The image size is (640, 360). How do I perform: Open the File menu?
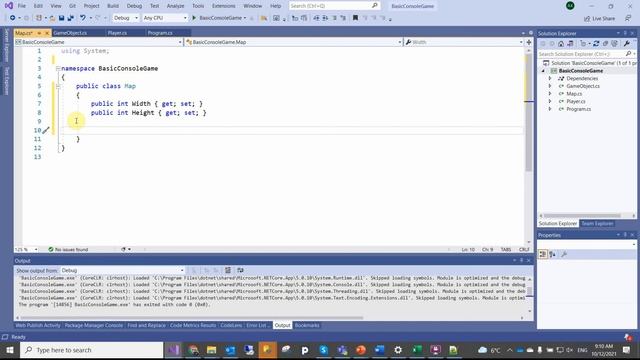[22, 6]
